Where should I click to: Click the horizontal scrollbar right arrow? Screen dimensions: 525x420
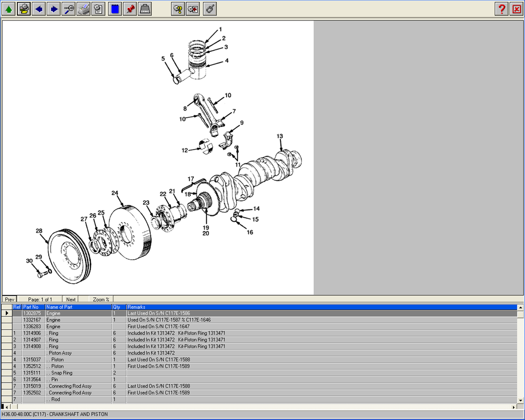pyautogui.click(x=514, y=407)
